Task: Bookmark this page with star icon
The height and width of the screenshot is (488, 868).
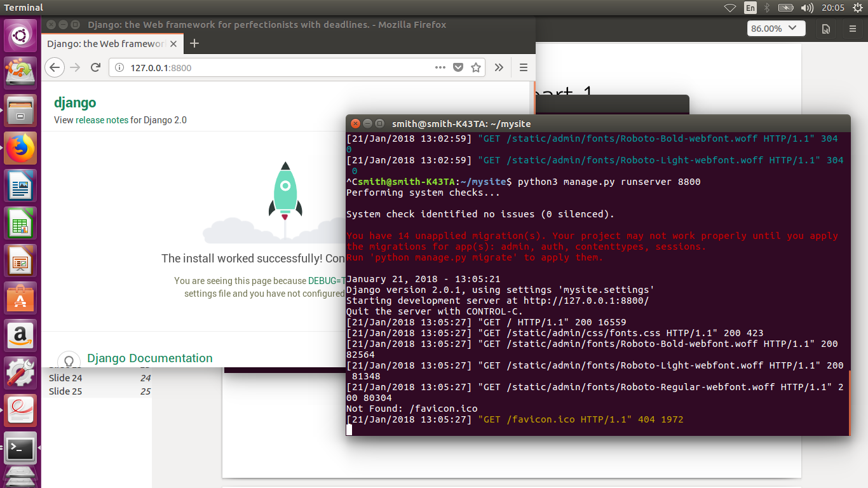Action: pos(475,67)
